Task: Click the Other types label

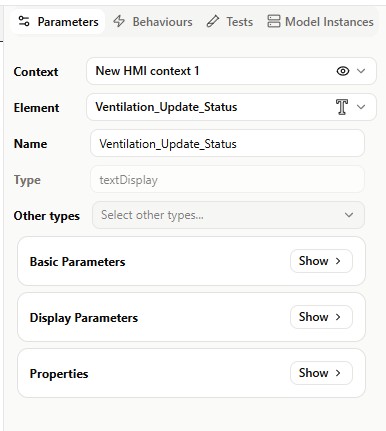Action: pos(47,216)
